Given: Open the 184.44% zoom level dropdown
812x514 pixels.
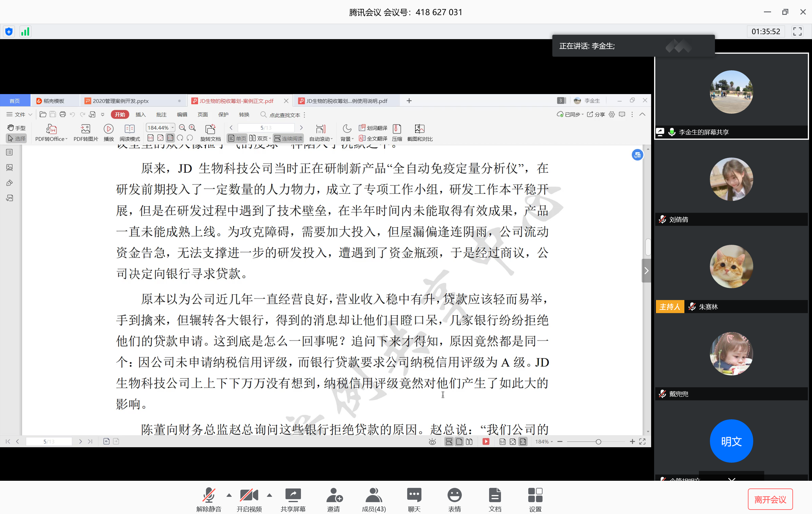Looking at the screenshot, I should (161, 128).
